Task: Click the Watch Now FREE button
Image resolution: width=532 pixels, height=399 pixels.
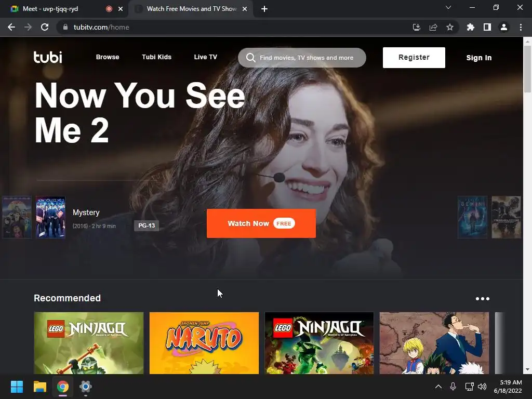Action: tap(261, 223)
